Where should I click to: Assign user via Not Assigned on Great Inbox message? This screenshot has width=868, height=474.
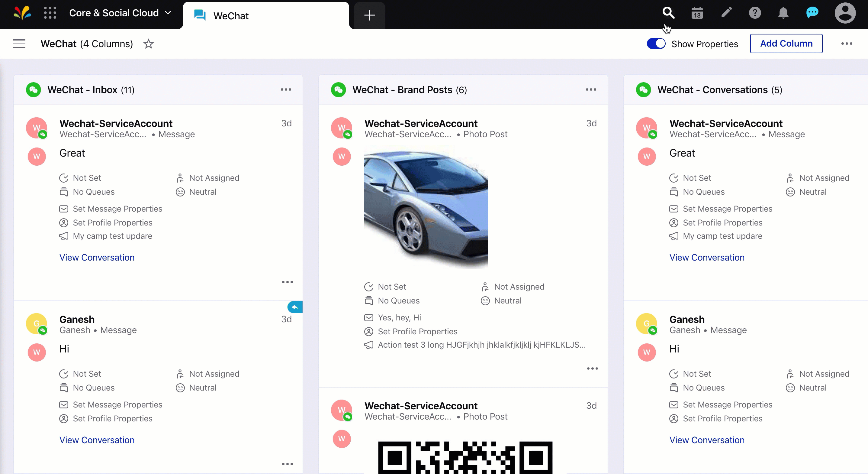(x=207, y=178)
